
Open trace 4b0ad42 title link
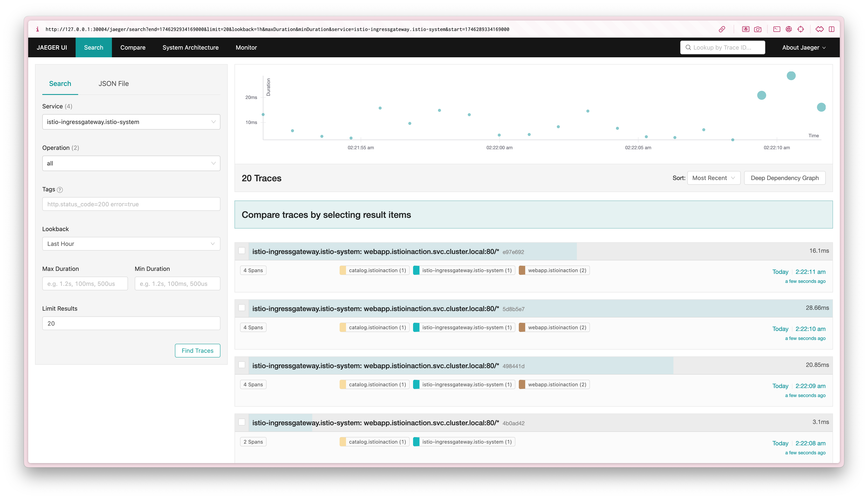tap(375, 423)
